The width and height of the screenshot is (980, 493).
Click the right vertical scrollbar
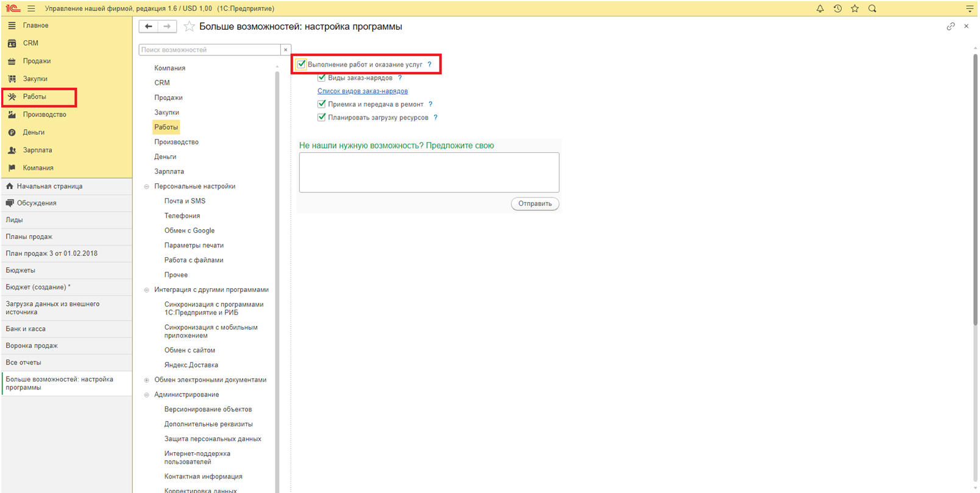(x=974, y=183)
